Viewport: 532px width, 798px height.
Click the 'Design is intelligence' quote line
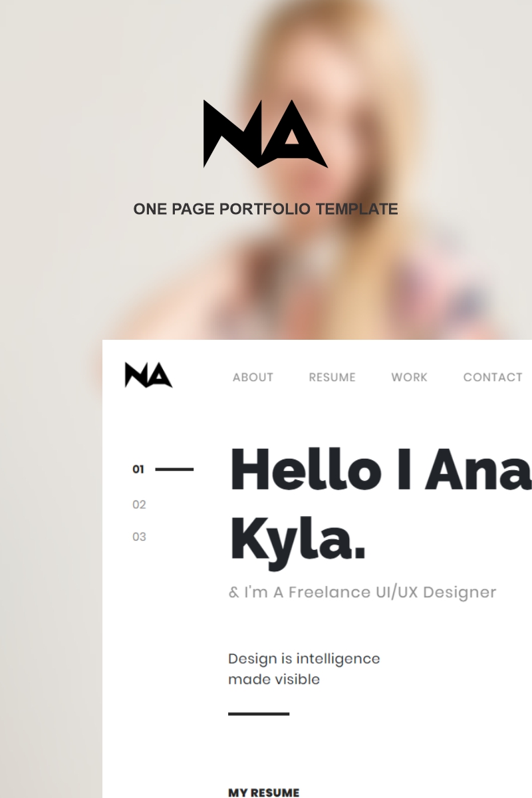[x=304, y=659]
